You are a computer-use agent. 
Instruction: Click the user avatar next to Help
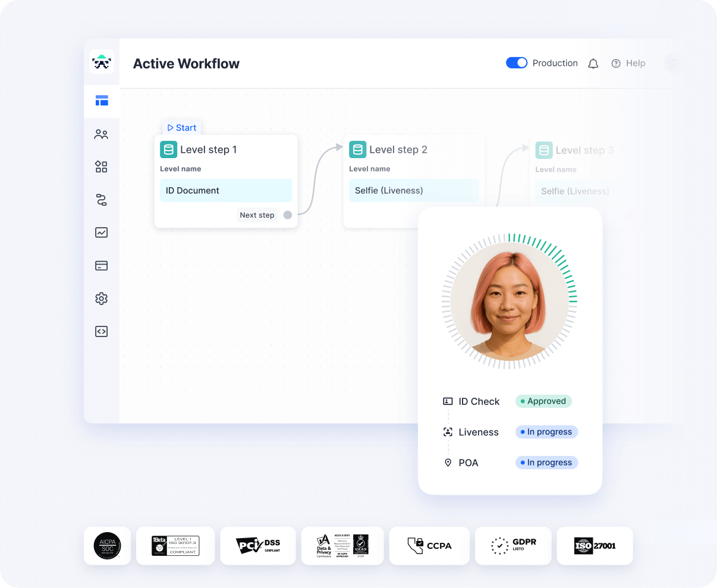point(672,63)
